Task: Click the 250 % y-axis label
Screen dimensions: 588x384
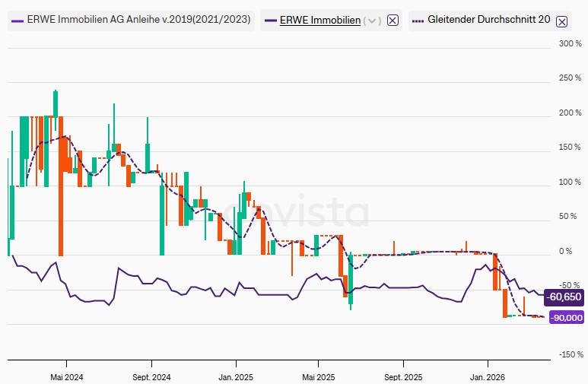Action: pos(570,78)
